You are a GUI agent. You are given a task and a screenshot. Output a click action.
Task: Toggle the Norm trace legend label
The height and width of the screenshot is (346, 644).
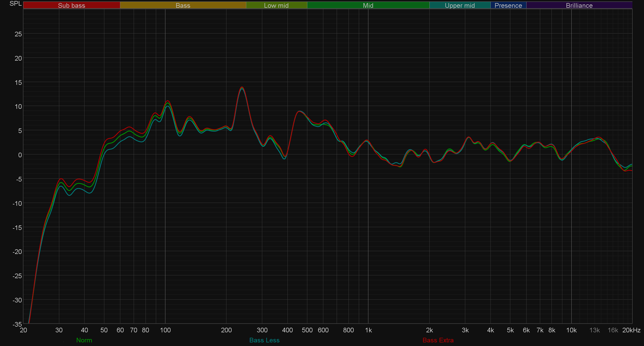(x=84, y=340)
